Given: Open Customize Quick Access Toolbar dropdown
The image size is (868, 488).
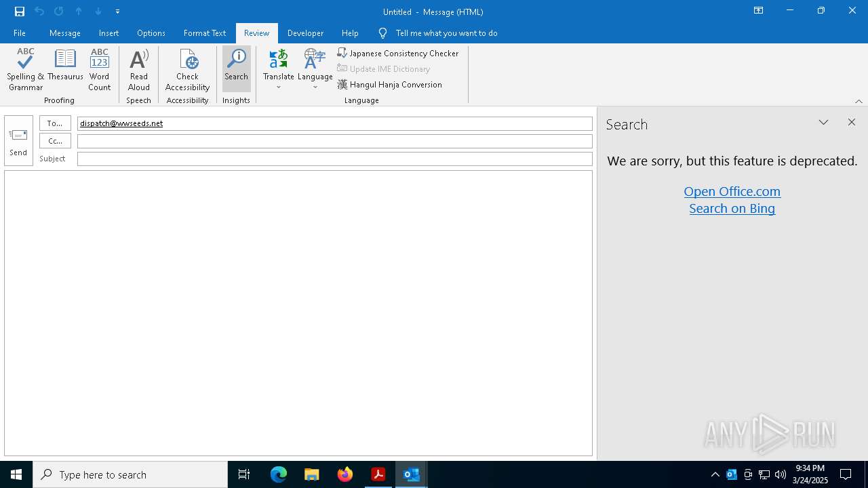Looking at the screenshot, I should 117,12.
